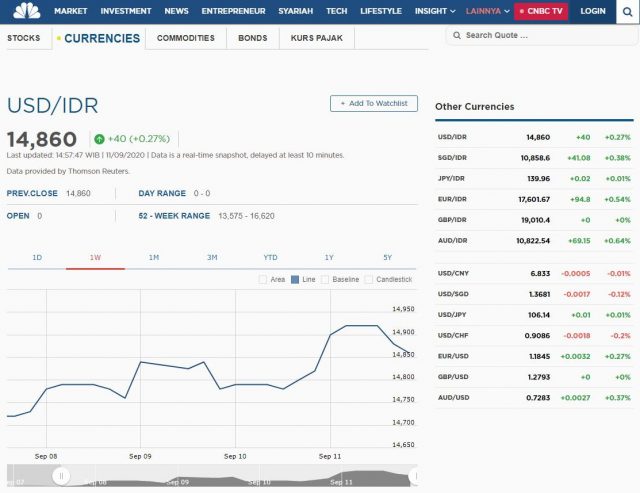Click the left handle of chart range slider
640x493 pixels.
(61, 477)
